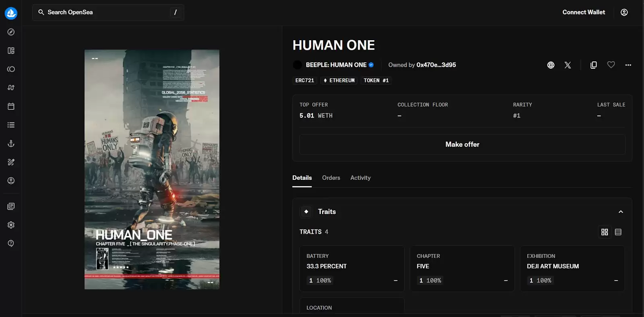Open the calendar icon in sidebar

pos(11,106)
